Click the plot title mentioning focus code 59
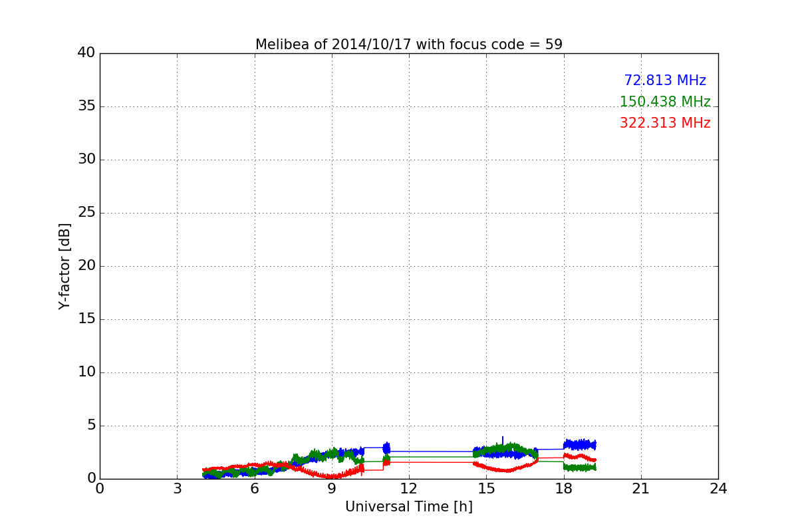 tap(409, 45)
